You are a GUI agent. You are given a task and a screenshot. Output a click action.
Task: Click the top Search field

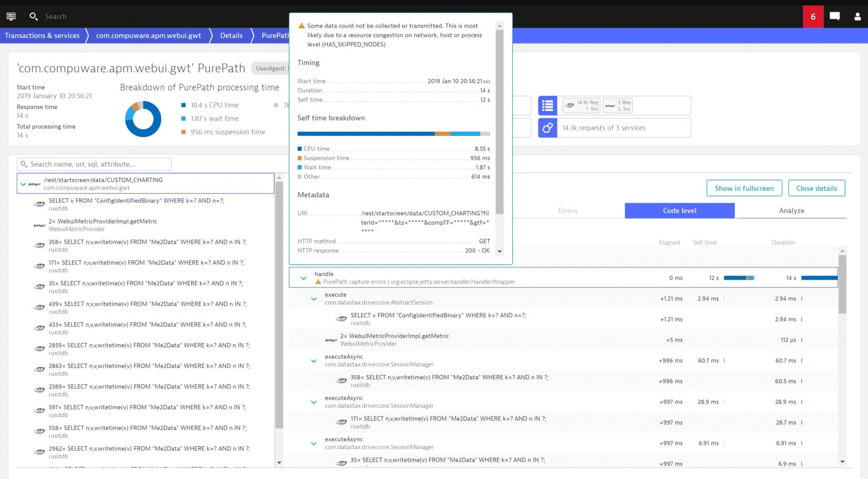click(56, 17)
